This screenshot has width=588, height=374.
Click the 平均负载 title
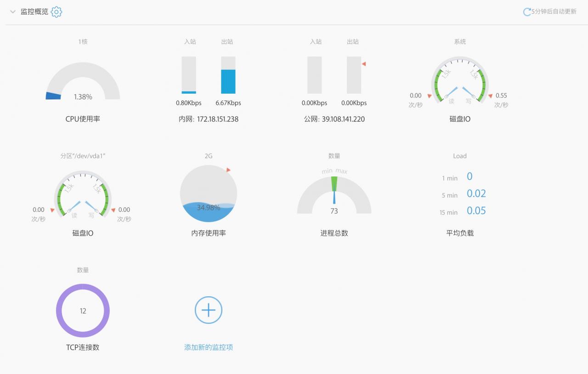pos(460,233)
